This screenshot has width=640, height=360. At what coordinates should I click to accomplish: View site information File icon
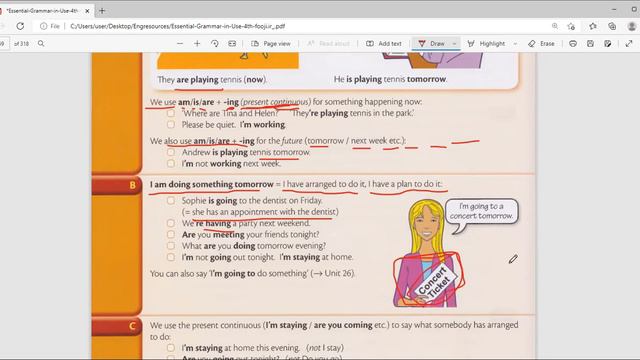pyautogui.click(x=50, y=26)
